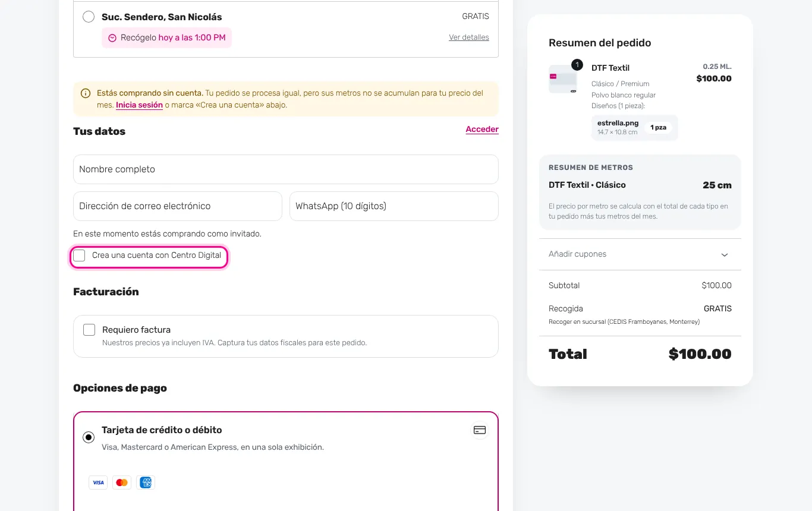Click the estrella.png design file name
Image resolution: width=812 pixels, height=511 pixels.
pyautogui.click(x=618, y=123)
